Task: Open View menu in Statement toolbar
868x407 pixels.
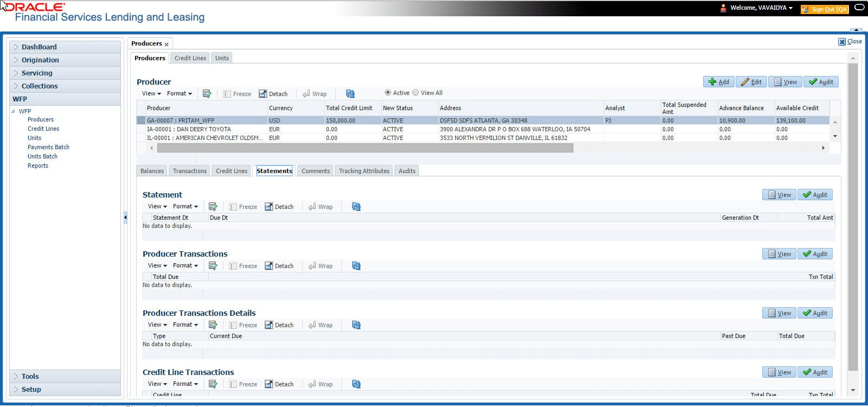Action: [x=157, y=206]
